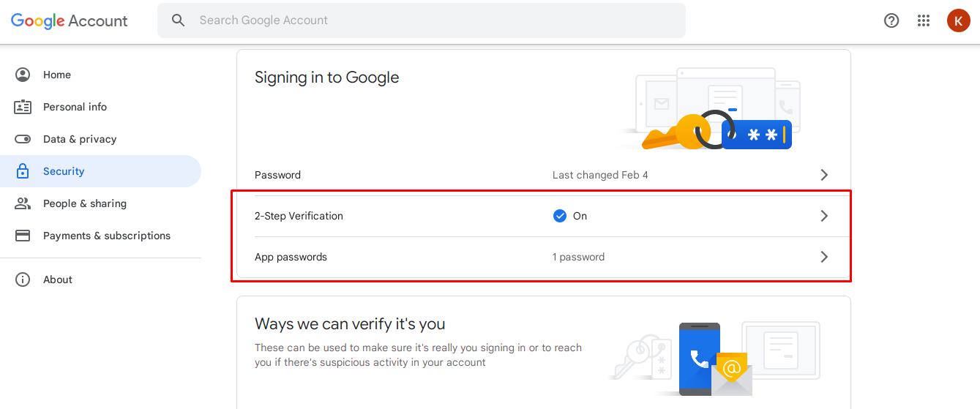Image resolution: width=980 pixels, height=409 pixels.
Task: Click the Home icon in sidebar
Action: click(23, 75)
